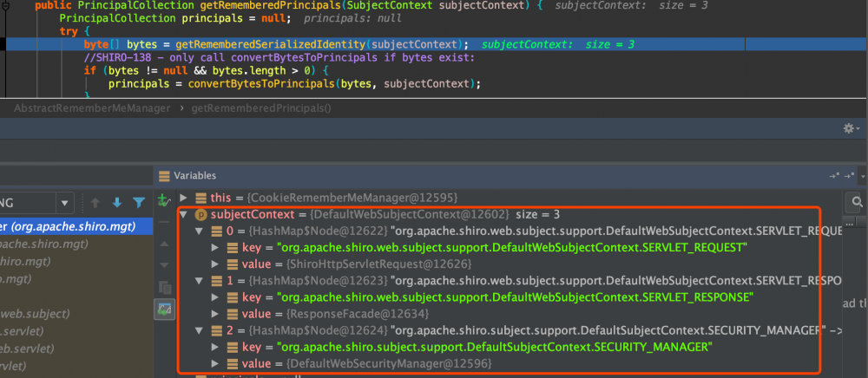Image resolution: width=868 pixels, height=378 pixels.
Task: Click the Remove Watch minus icon
Action: [164, 222]
